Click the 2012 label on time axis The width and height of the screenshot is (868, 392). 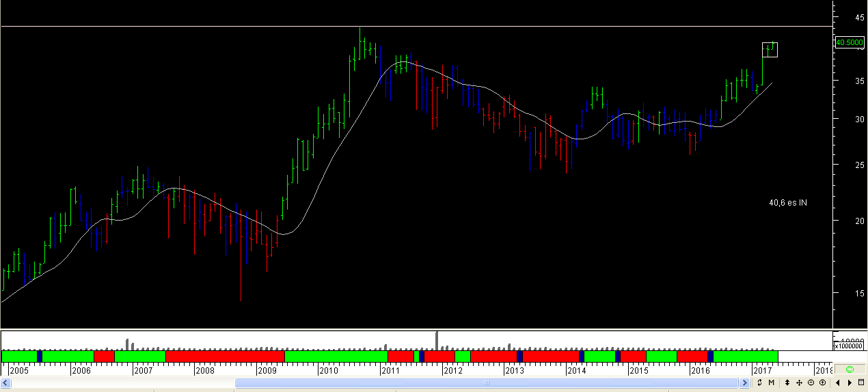[452, 371]
